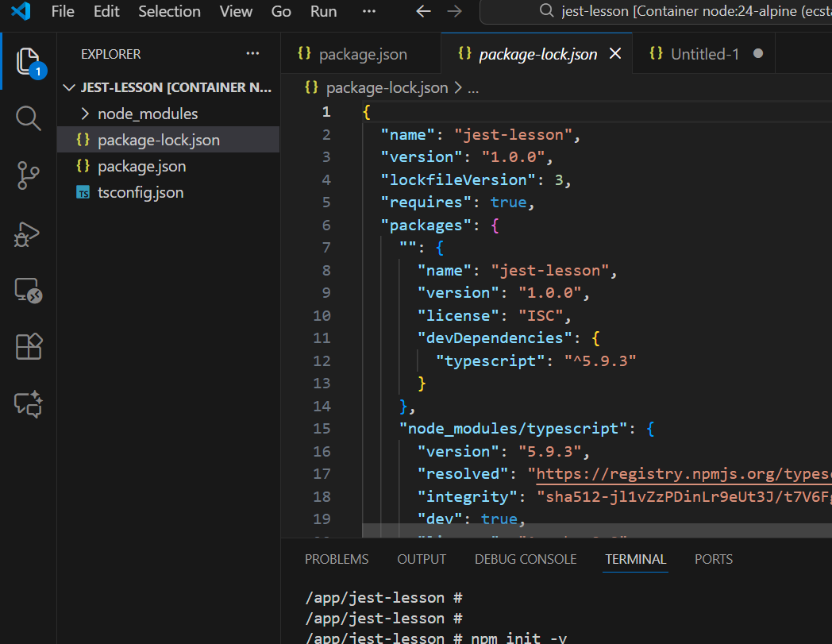Screen dimensions: 832x644
Task: Open package-lock.json in the explorer tree
Action: point(169,140)
